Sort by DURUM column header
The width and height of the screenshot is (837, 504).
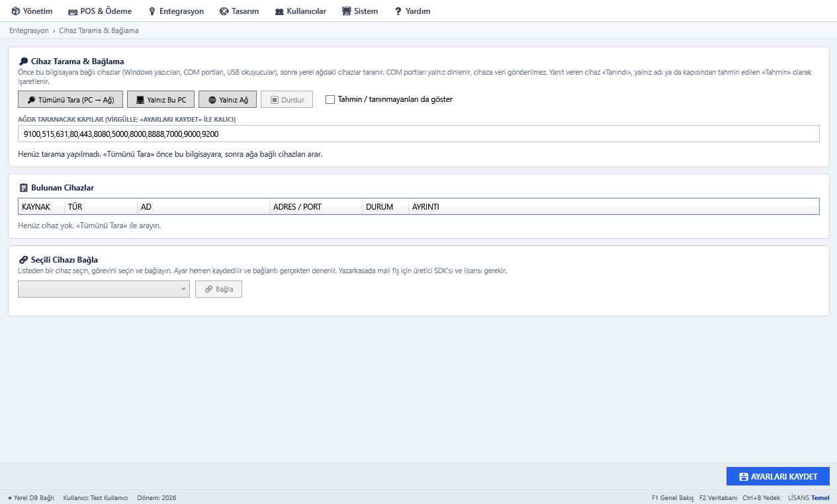(x=386, y=207)
